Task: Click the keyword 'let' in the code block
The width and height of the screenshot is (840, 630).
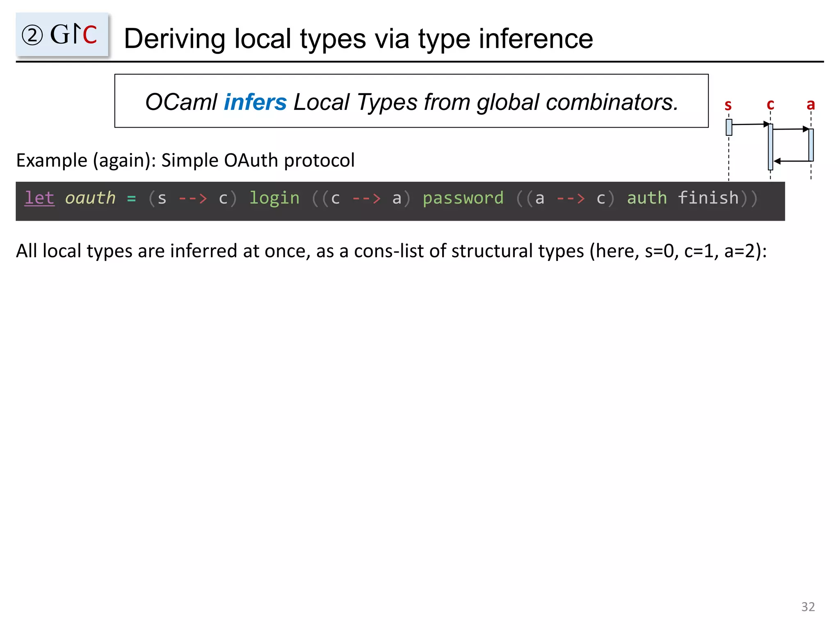Action: pyautogui.click(x=39, y=198)
